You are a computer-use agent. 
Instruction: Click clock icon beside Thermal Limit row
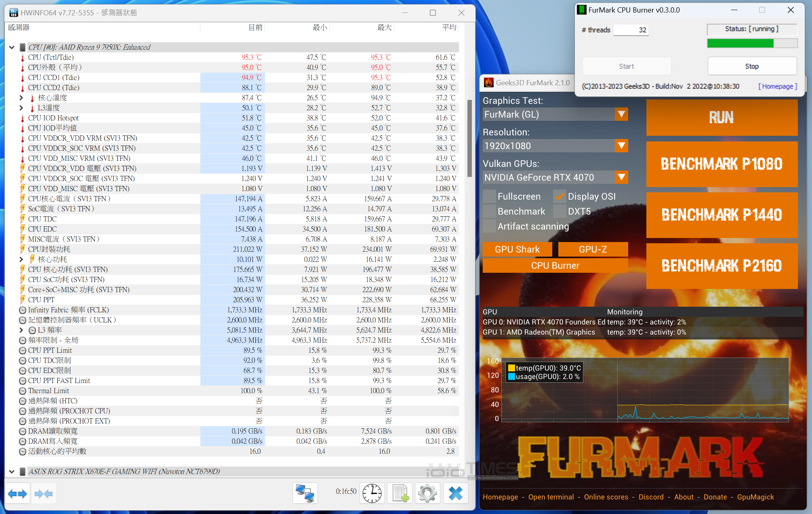23,391
